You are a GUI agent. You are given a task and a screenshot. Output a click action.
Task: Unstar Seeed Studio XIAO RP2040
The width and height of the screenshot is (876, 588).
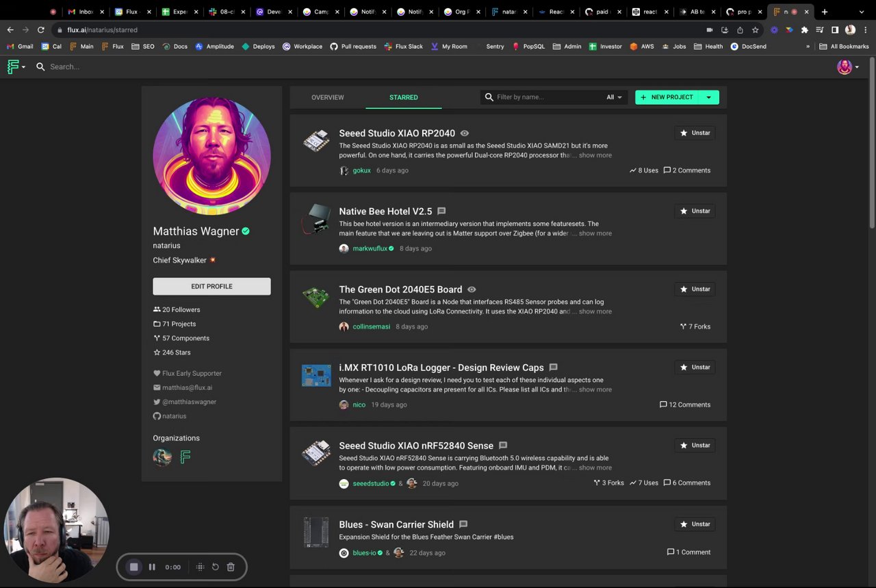(695, 133)
